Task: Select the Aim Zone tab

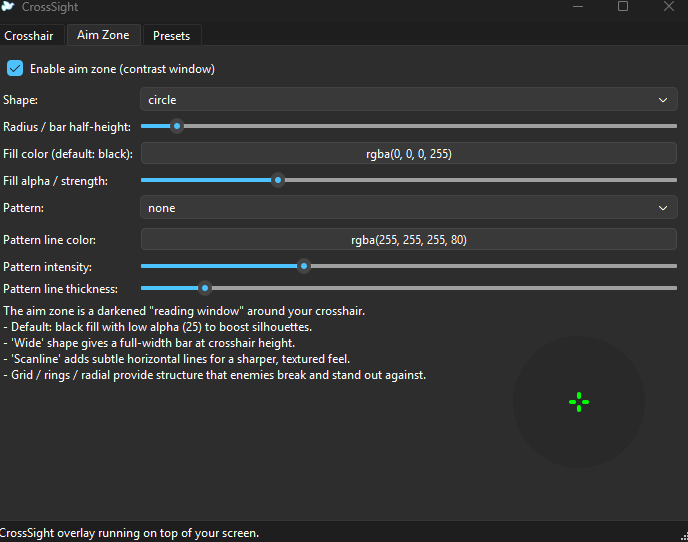Action: click(x=103, y=35)
